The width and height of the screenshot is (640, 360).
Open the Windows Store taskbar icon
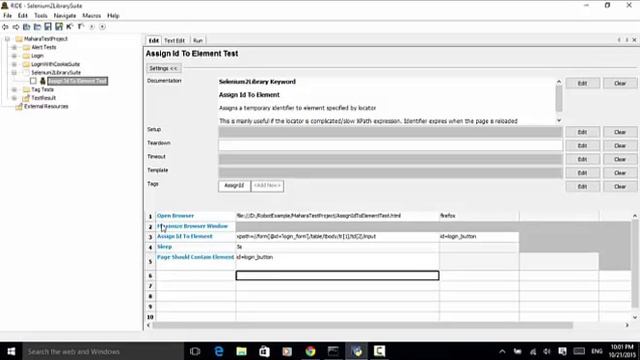(264, 351)
